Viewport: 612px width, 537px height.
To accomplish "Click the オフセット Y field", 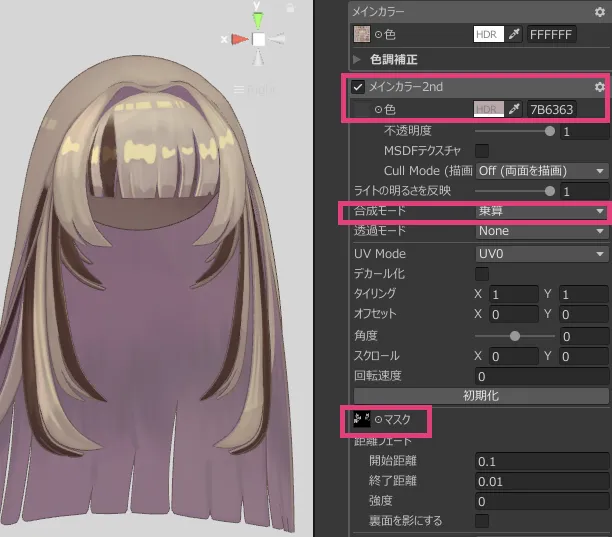I will point(584,314).
